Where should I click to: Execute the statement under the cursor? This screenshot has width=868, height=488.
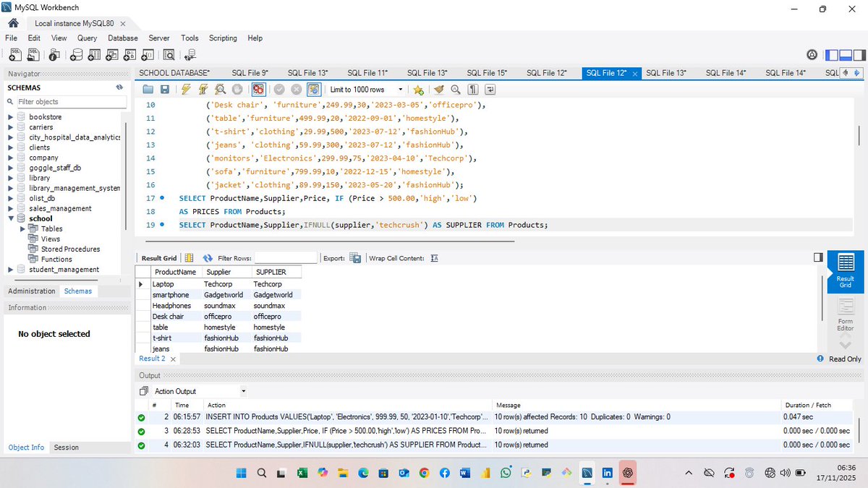click(x=203, y=90)
